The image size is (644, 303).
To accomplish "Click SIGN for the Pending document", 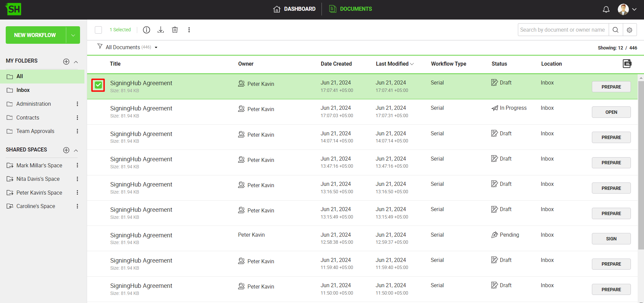I will pos(611,239).
